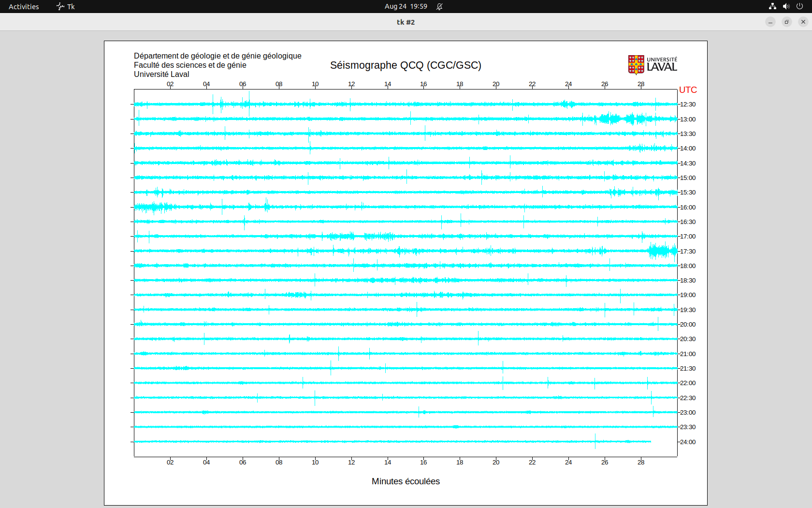Open the network status icon

point(772,6)
